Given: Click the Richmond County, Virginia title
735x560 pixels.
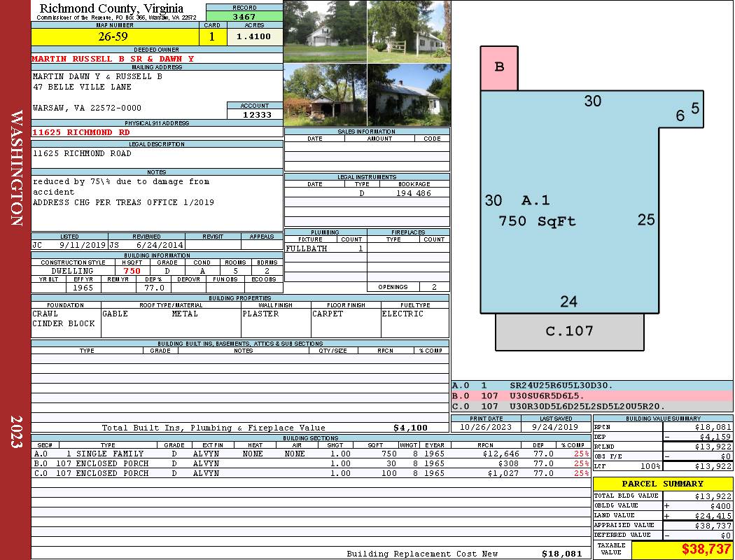Looking at the screenshot, I should click(111, 8).
